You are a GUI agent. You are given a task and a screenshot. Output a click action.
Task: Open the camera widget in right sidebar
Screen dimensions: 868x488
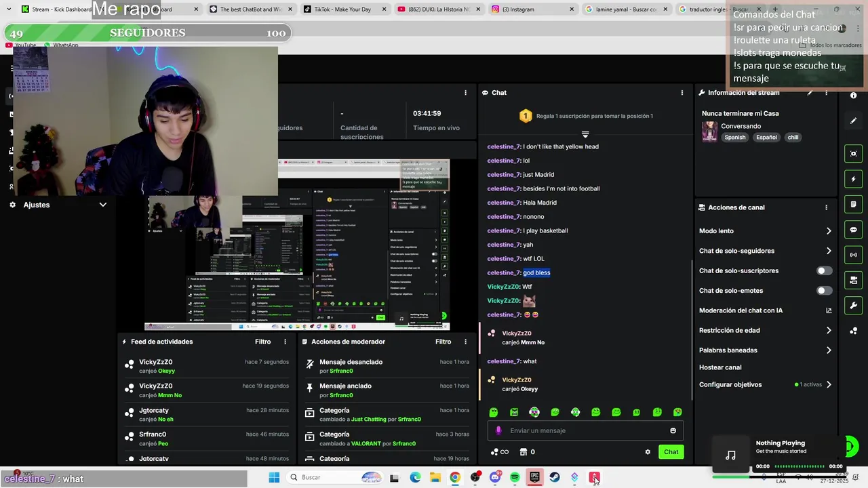pos(853,280)
